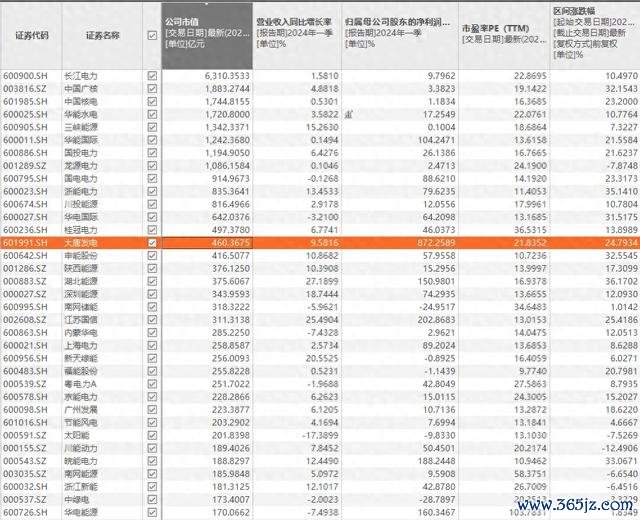This screenshot has width=640, height=520.
Task: Click PE value 58.3751
Action: point(530,474)
